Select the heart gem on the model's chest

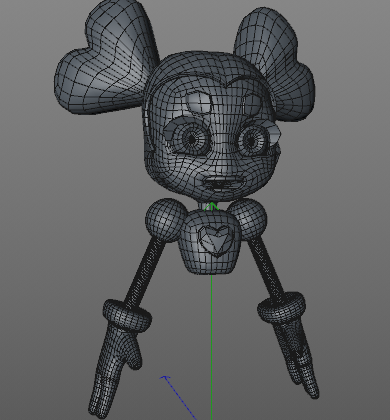coord(217,241)
